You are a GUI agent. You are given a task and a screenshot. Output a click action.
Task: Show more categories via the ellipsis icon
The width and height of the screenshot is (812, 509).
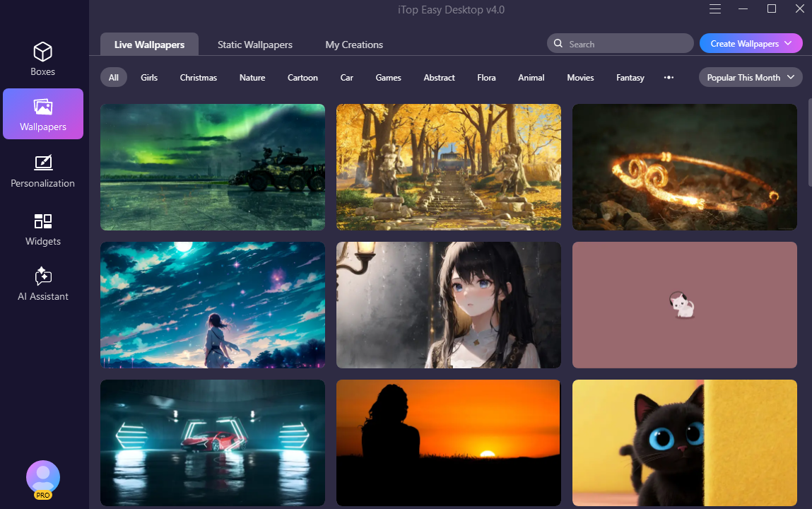(x=669, y=78)
